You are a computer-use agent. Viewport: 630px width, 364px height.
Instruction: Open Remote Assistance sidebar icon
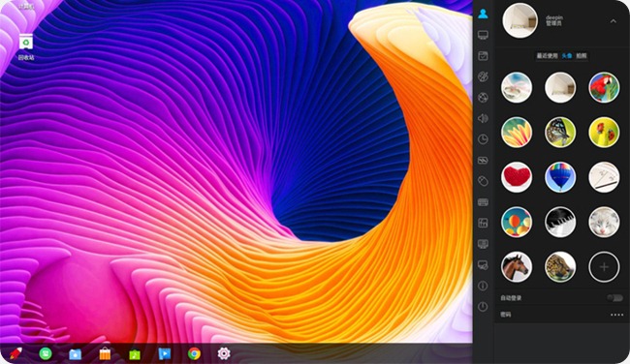click(483, 265)
